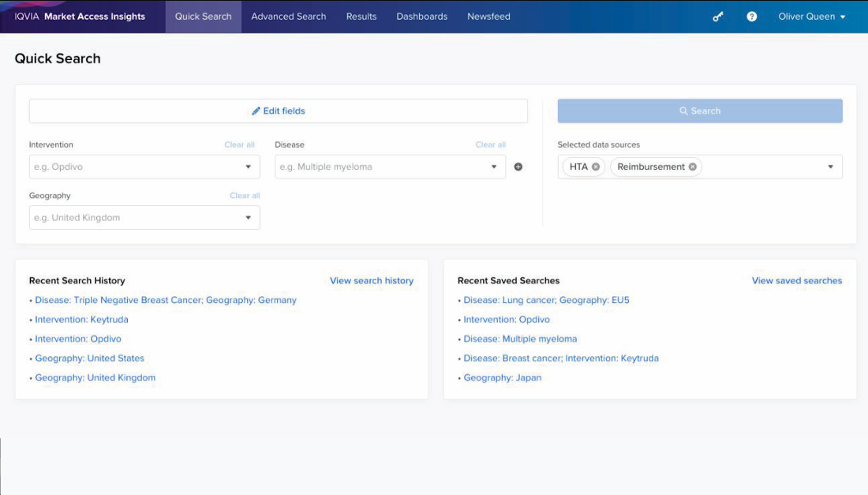Open View search history link
The image size is (868, 495).
(372, 281)
